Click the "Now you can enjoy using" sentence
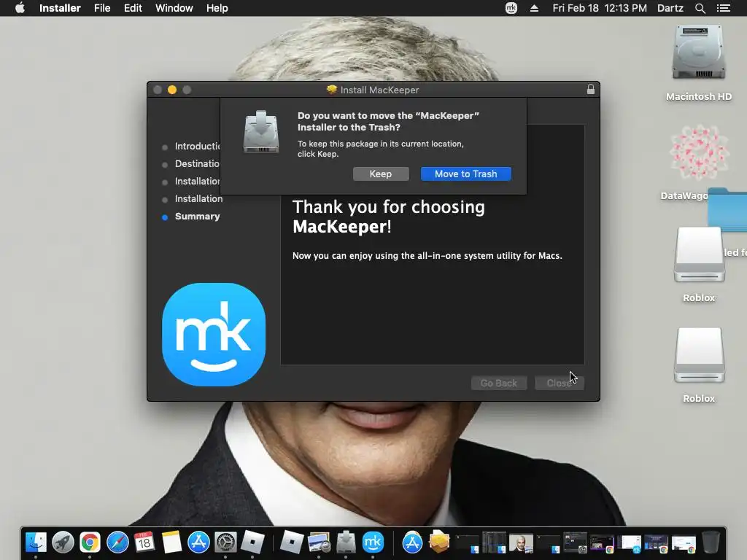 427,256
